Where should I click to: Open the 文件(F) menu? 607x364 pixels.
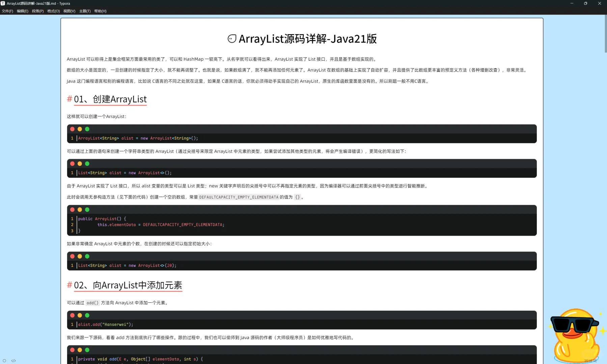click(7, 11)
